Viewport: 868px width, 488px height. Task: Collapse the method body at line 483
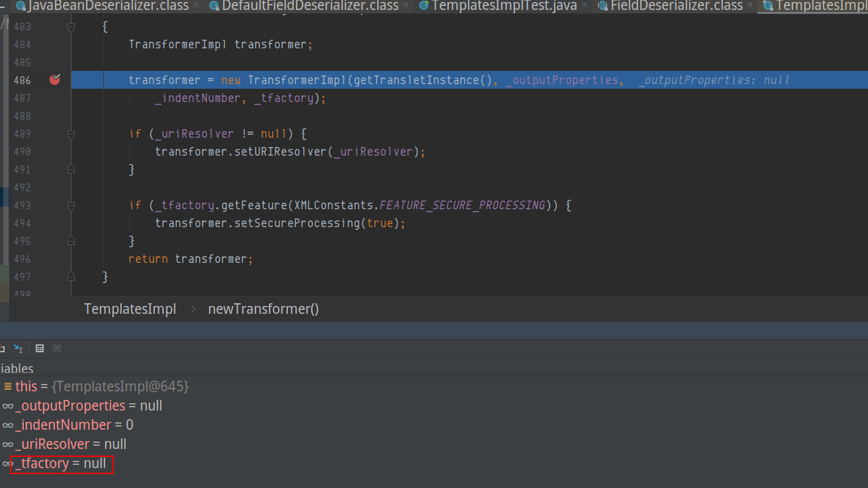71,28
